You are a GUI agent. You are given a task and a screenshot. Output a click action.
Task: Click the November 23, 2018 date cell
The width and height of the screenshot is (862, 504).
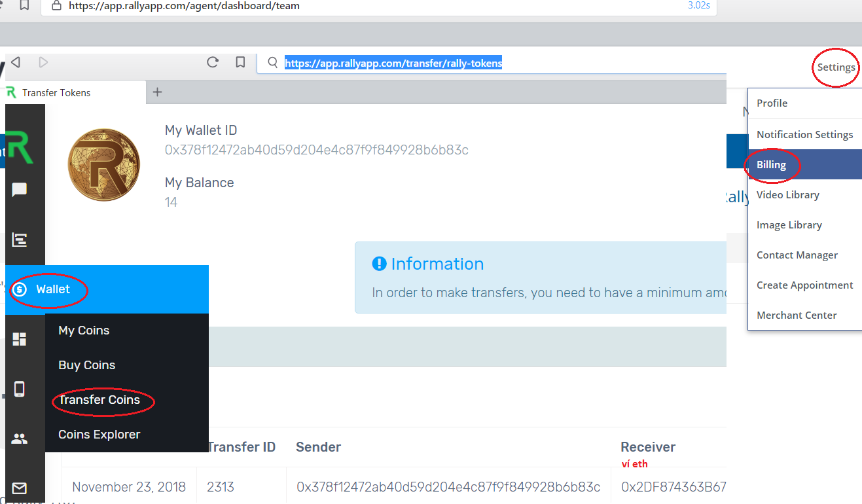tap(129, 487)
